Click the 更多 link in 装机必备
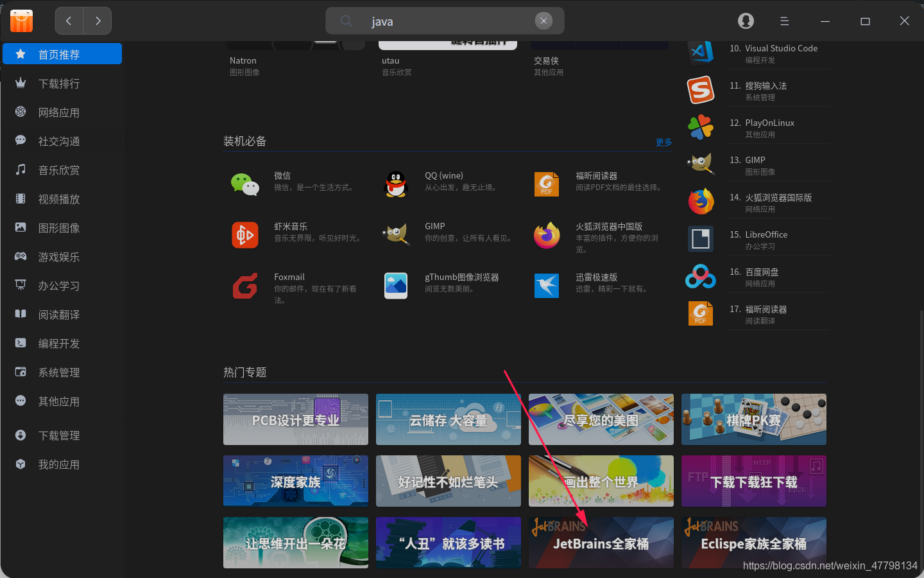The image size is (924, 578). [x=664, y=142]
